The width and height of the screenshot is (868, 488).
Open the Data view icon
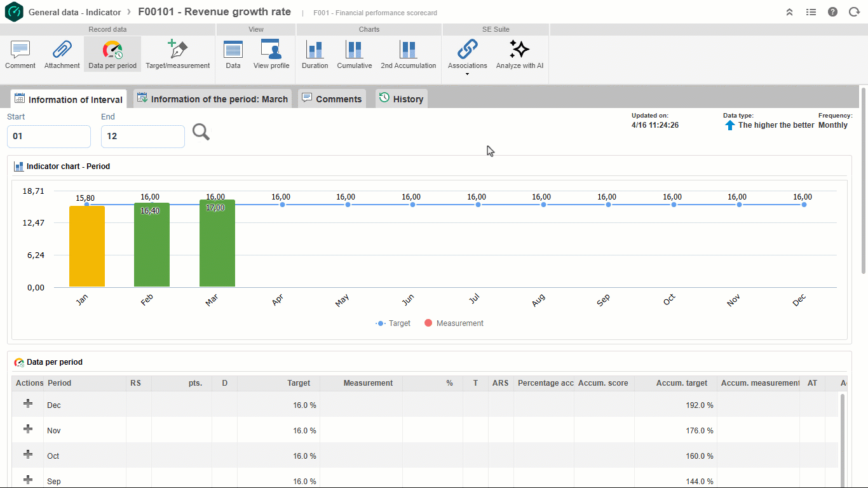[x=233, y=50]
